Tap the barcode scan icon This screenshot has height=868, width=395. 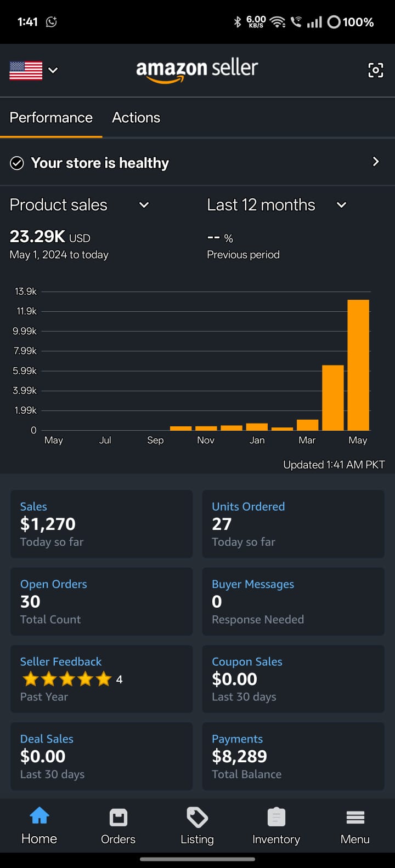point(375,70)
